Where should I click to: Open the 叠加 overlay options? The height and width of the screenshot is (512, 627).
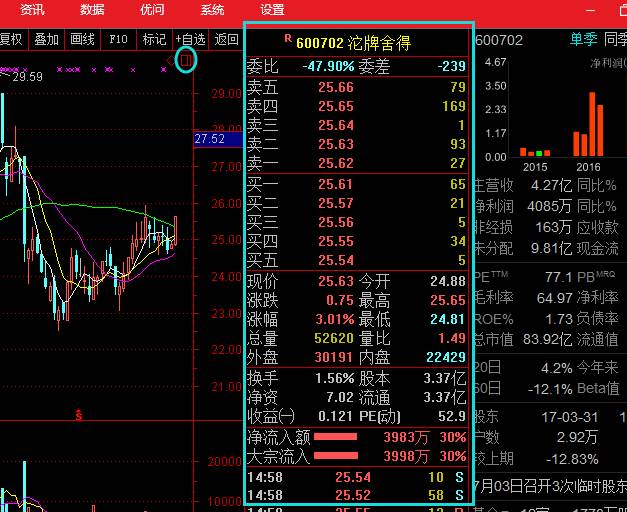coord(46,40)
